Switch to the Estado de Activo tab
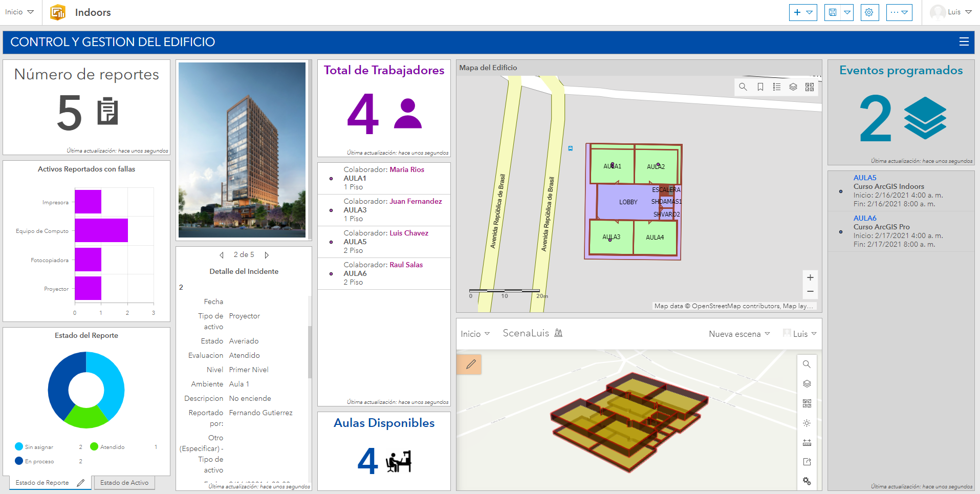 [x=124, y=483]
